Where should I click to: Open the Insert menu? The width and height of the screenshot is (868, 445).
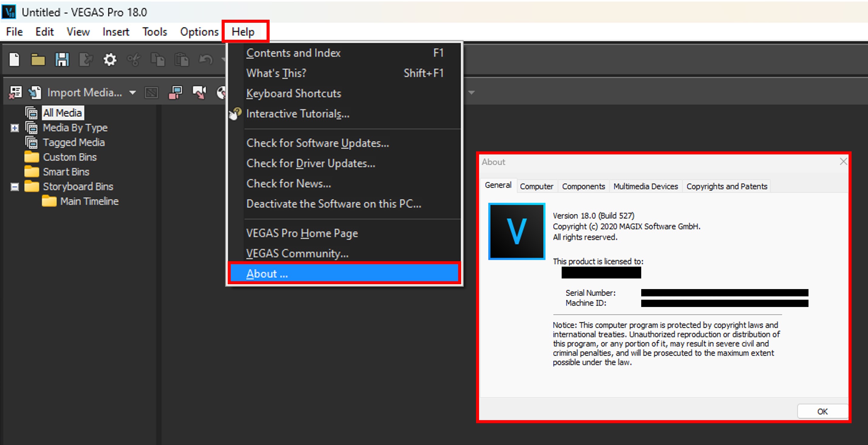click(x=116, y=32)
